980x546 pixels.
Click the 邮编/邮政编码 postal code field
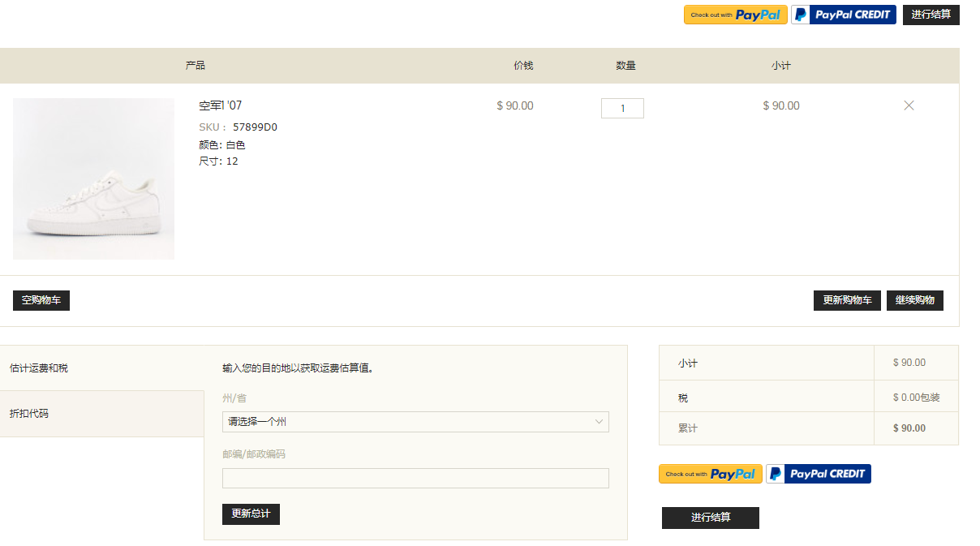415,478
